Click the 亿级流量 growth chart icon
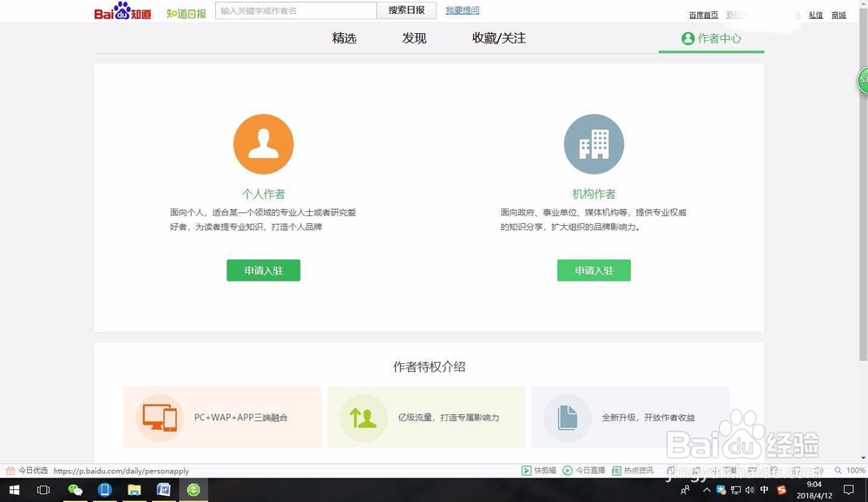 [x=363, y=417]
